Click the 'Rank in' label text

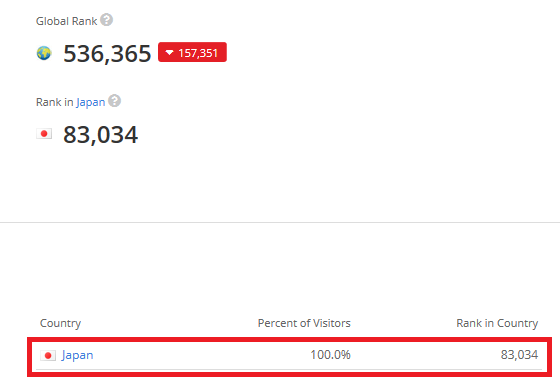click(x=55, y=102)
